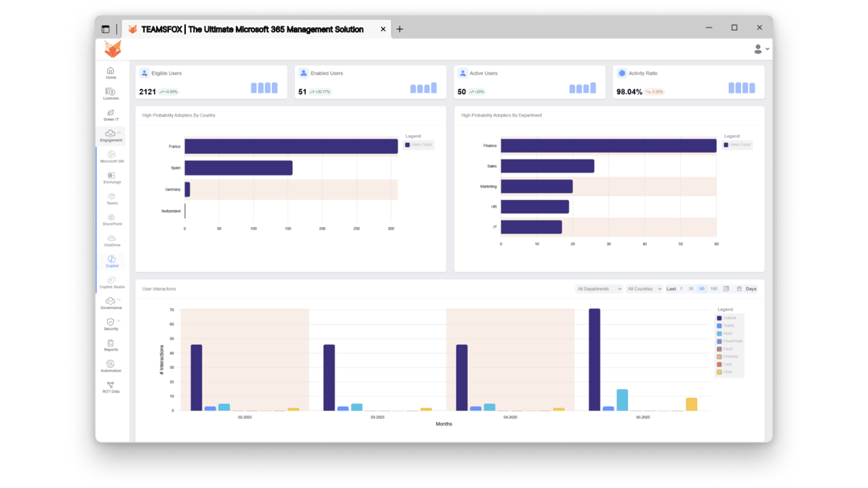Open the Home page from sidebar
Image resolution: width=868 pixels, height=488 pixels.
click(x=111, y=73)
